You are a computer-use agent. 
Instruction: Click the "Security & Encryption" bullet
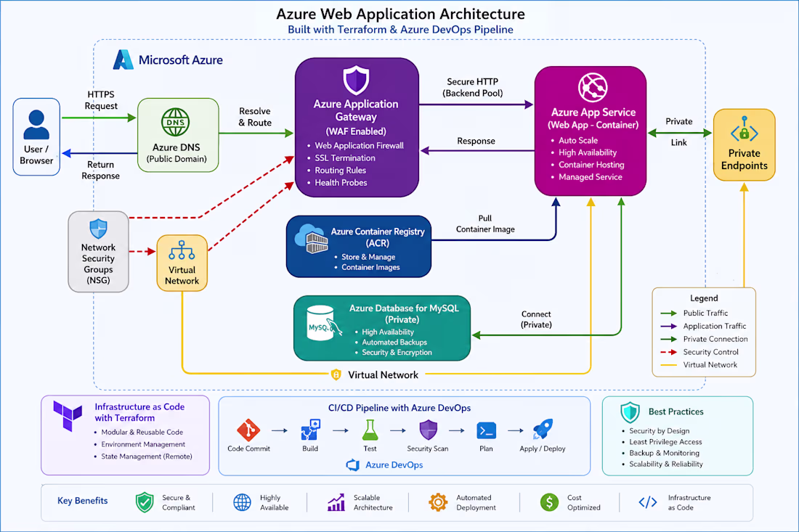[x=397, y=352]
